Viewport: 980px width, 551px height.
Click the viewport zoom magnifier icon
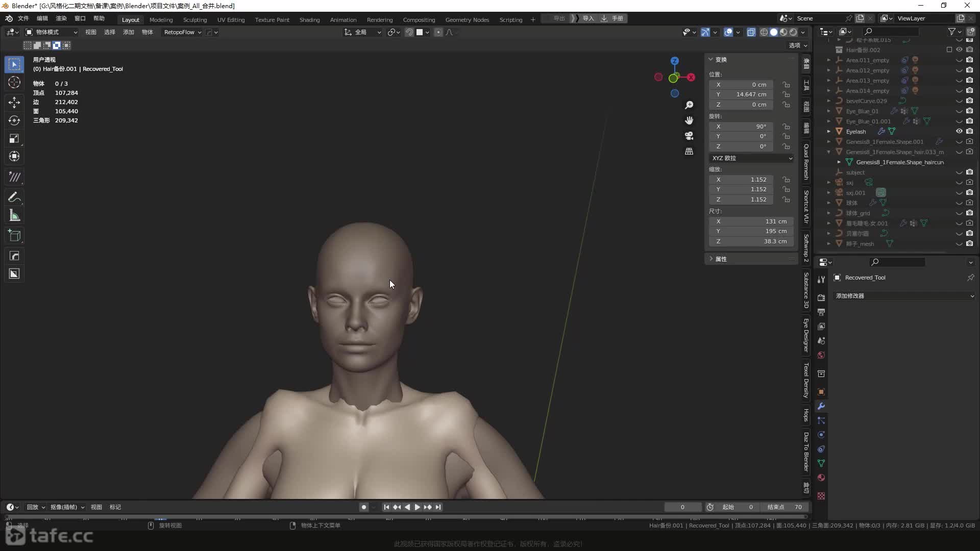pyautogui.click(x=689, y=105)
